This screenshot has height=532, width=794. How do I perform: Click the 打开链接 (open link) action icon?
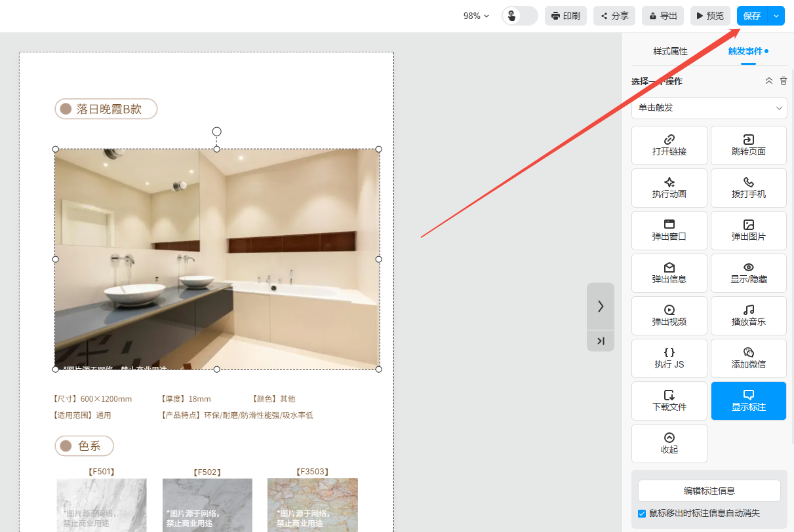point(669,140)
